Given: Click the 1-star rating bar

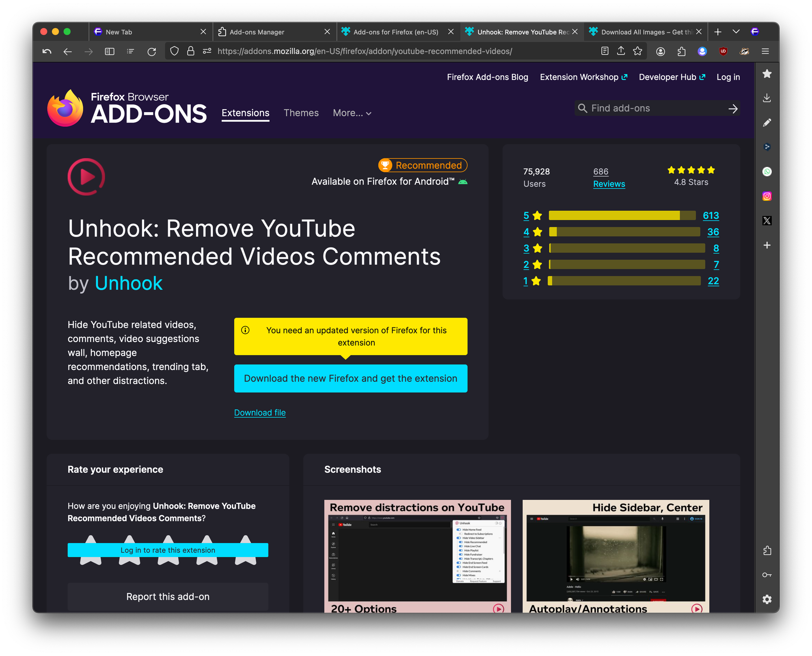Looking at the screenshot, I should pos(624,281).
